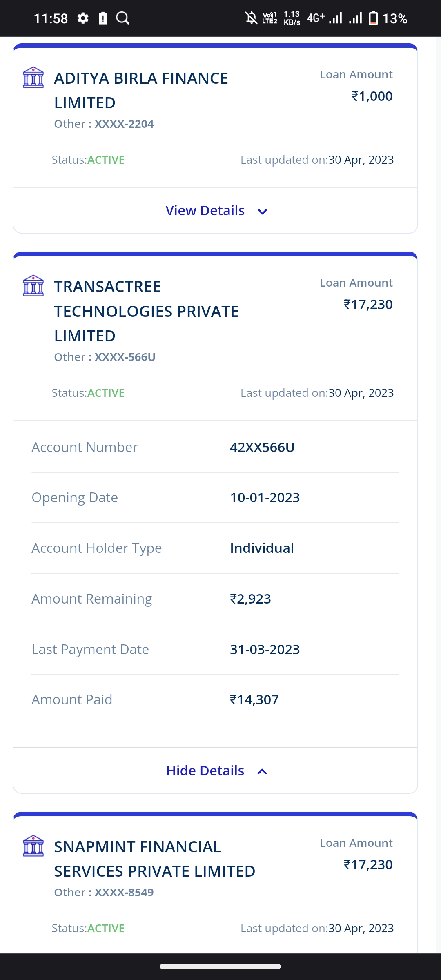Tap the muted bell status icon

pos(251,18)
